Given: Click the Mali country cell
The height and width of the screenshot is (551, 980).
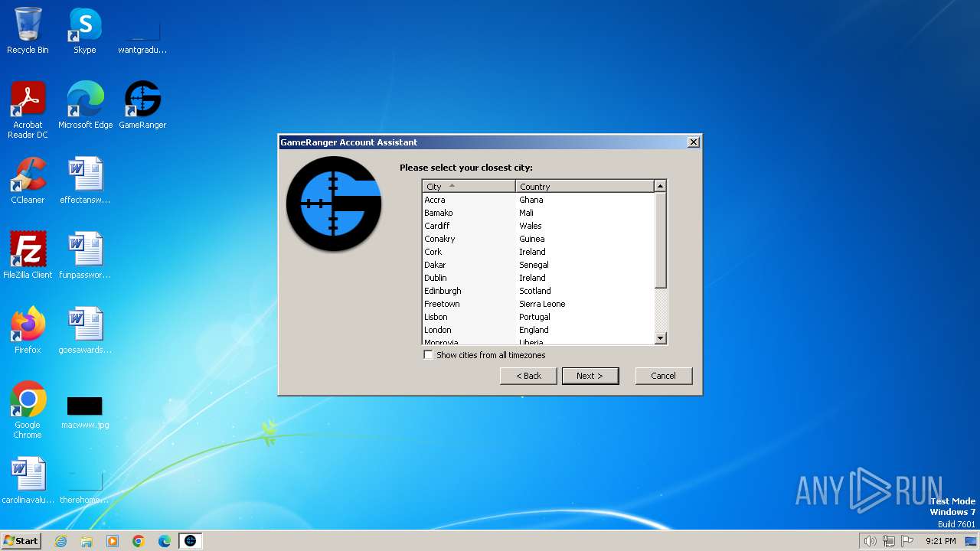Looking at the screenshot, I should [x=526, y=213].
